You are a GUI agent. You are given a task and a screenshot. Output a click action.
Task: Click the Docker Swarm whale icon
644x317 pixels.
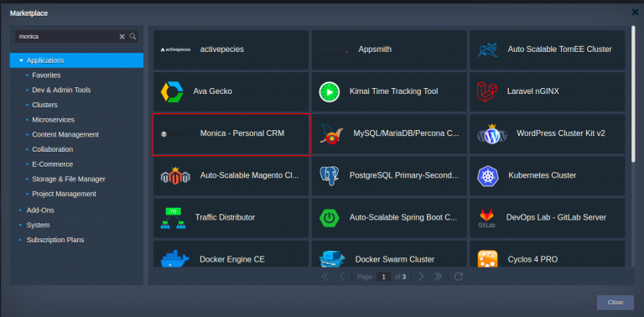point(332,259)
